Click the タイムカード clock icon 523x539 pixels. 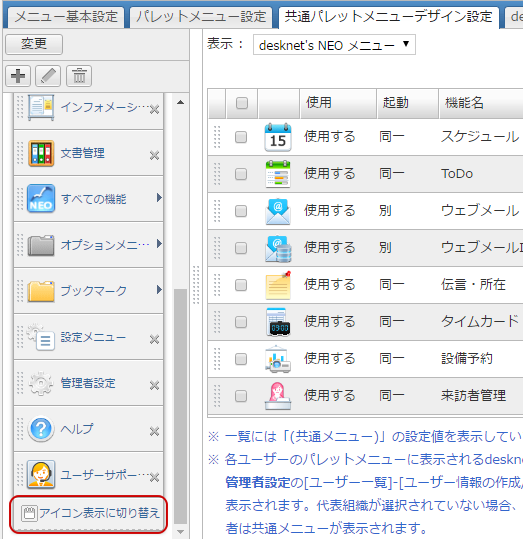pos(278,322)
